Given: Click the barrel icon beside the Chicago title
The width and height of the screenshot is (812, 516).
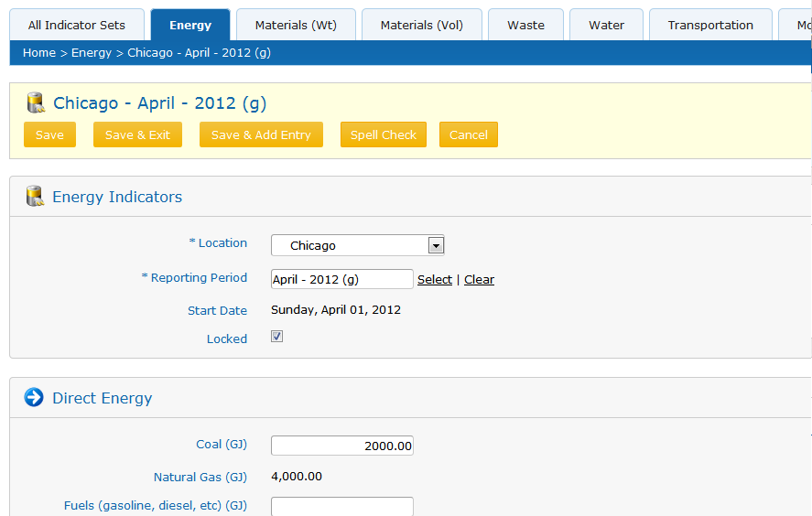Looking at the screenshot, I should coord(36,102).
